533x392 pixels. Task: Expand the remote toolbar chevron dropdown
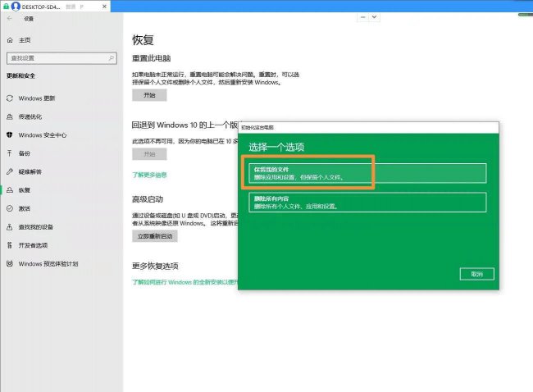pyautogui.click(x=374, y=17)
